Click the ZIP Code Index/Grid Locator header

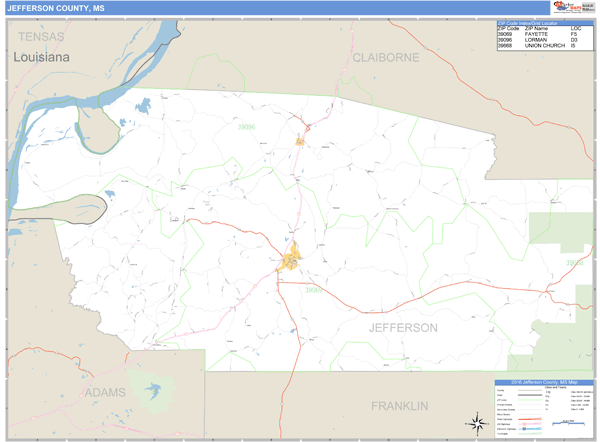click(539, 21)
